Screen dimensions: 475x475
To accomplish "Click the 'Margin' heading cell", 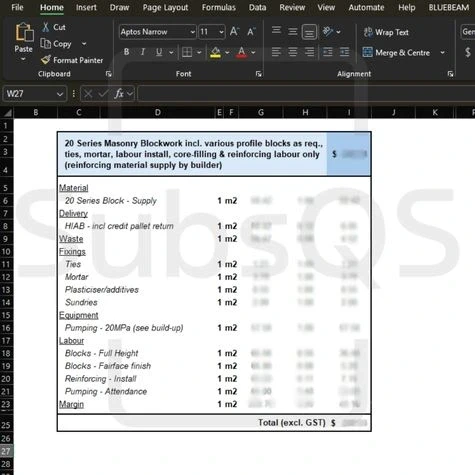I will click(x=71, y=404).
